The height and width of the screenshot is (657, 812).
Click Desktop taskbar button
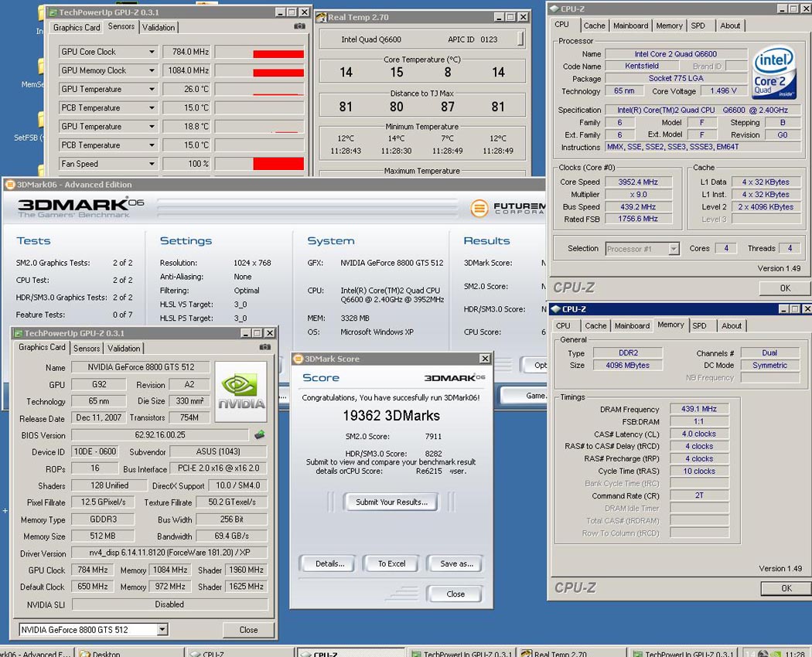(128, 652)
